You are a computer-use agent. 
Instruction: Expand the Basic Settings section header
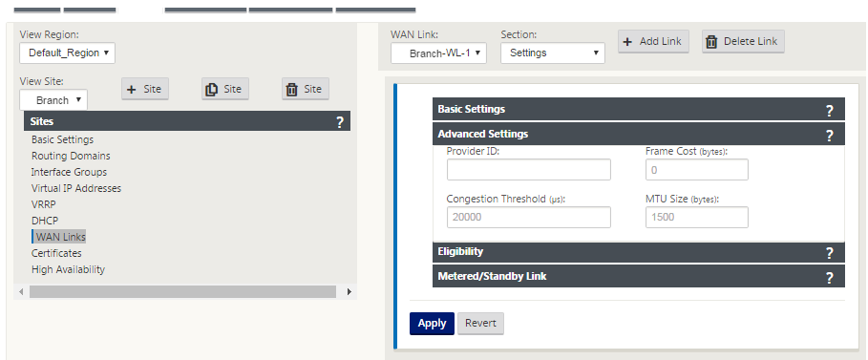(x=638, y=109)
